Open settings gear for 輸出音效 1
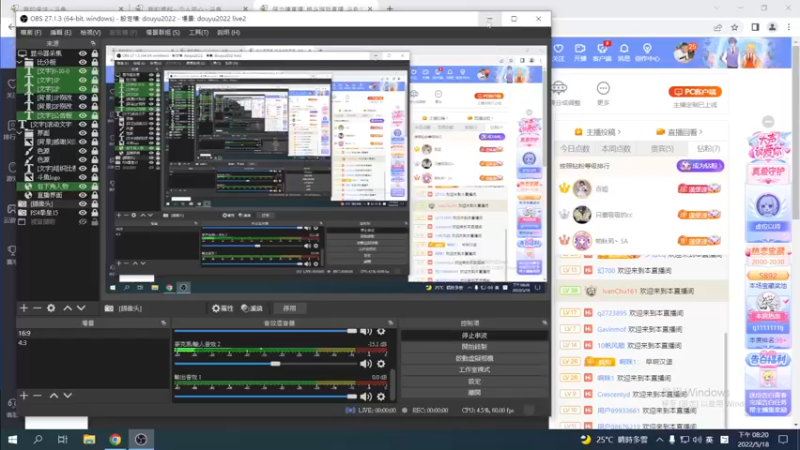The width and height of the screenshot is (800, 450). [x=381, y=396]
